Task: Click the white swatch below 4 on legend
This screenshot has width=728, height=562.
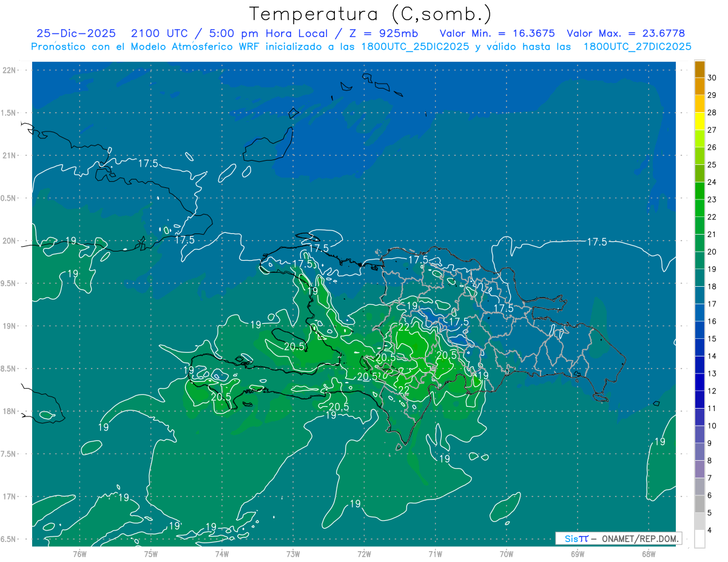Action: pyautogui.click(x=699, y=539)
